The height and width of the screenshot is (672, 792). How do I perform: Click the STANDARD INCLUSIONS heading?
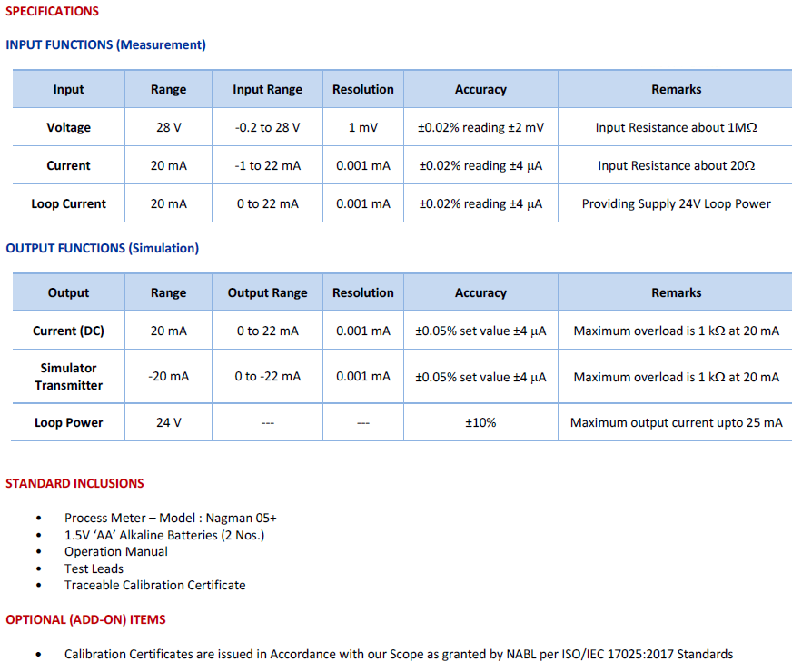[x=74, y=484]
